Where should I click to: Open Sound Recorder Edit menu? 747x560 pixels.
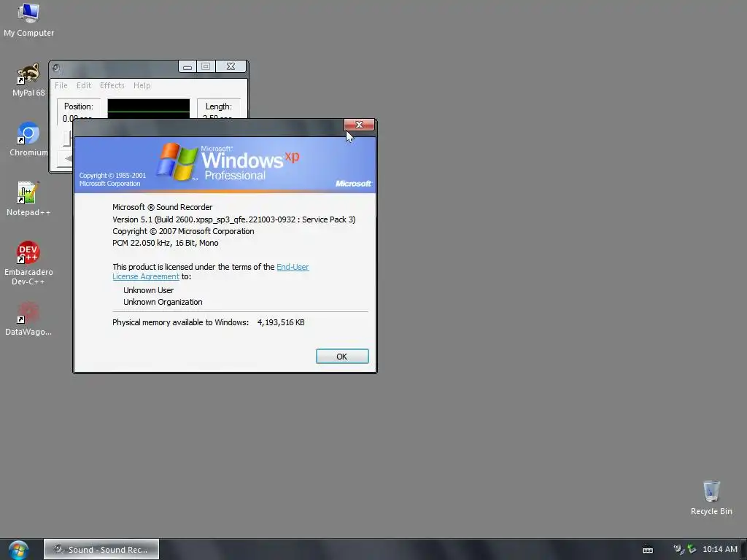pos(84,85)
